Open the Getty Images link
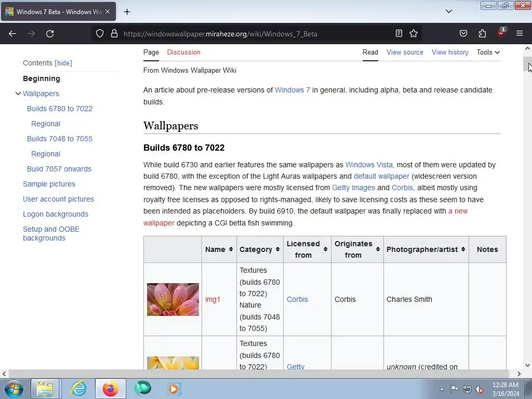Image resolution: width=532 pixels, height=399 pixels. tap(353, 188)
